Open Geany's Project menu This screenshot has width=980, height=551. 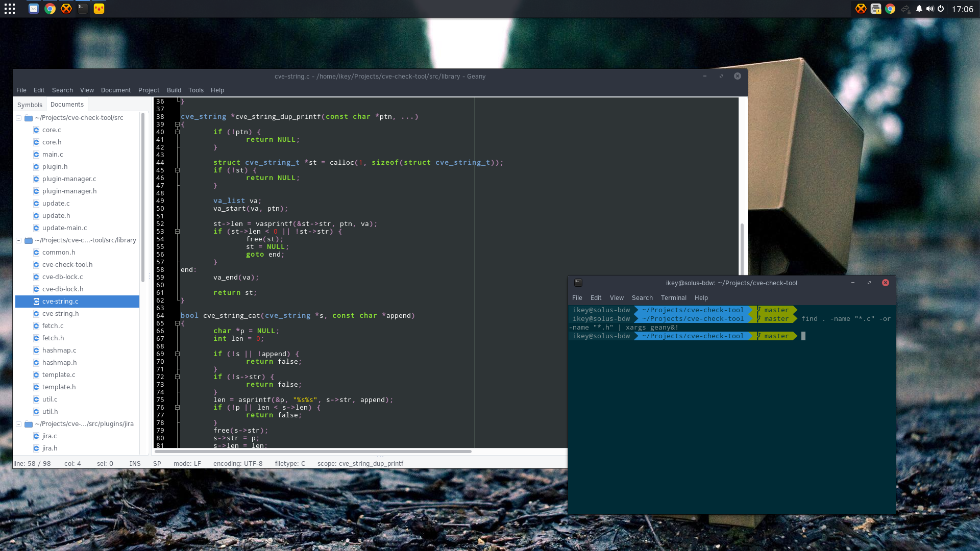(x=149, y=90)
